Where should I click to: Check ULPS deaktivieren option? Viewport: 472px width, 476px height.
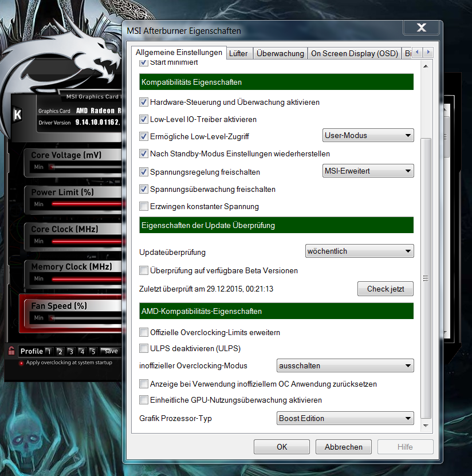tap(144, 348)
